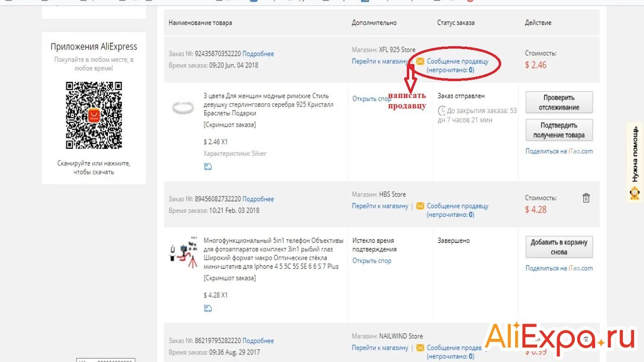
Task: Click Дополнительно column header
Action: coord(374,23)
